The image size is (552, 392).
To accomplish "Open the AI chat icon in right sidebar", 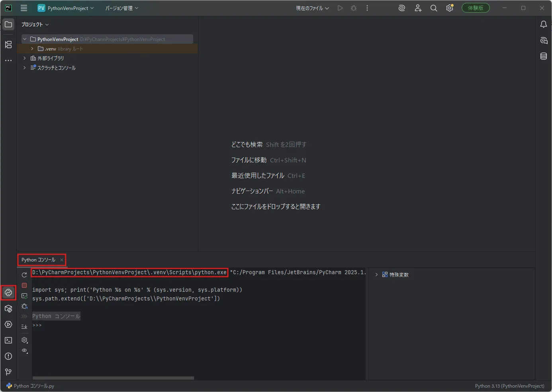I will coord(544,40).
